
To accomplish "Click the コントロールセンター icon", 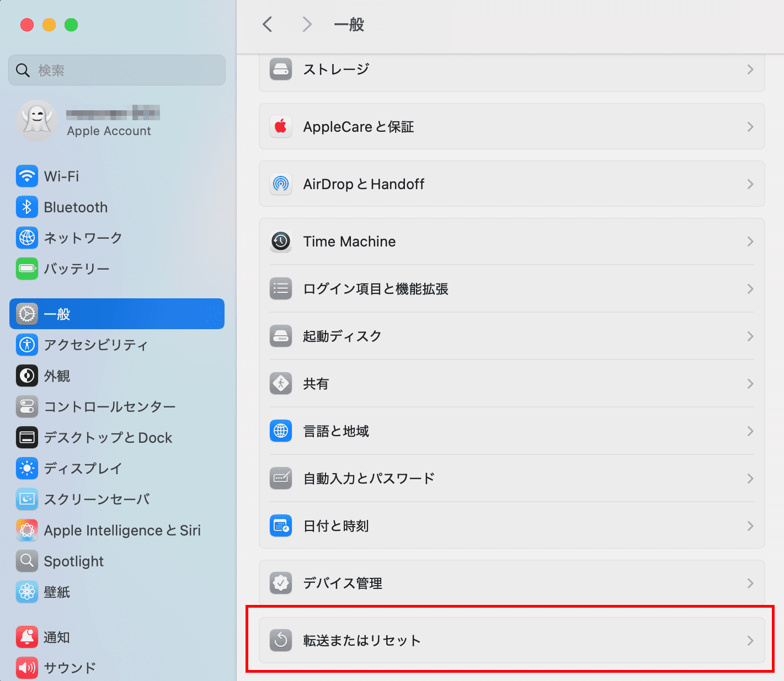I will pos(27,406).
